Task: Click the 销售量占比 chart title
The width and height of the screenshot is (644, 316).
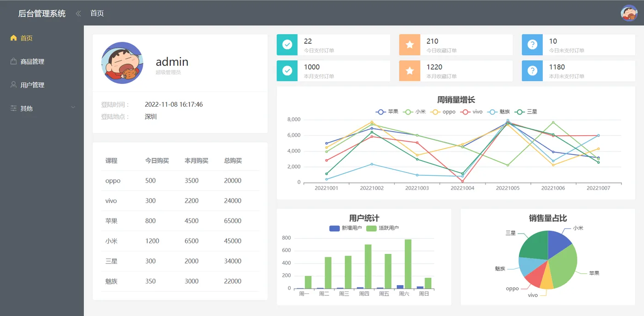Action: (x=548, y=218)
